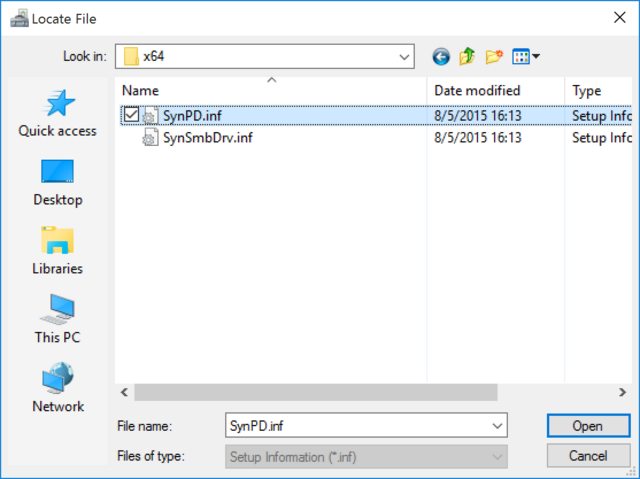Sort by Type column header

click(x=598, y=91)
